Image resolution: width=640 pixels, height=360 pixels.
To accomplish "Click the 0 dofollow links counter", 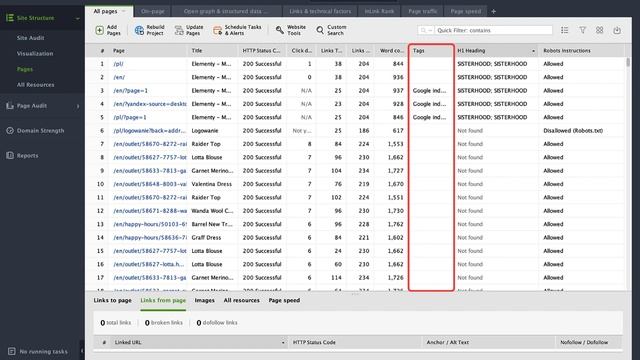I will click(217, 322).
